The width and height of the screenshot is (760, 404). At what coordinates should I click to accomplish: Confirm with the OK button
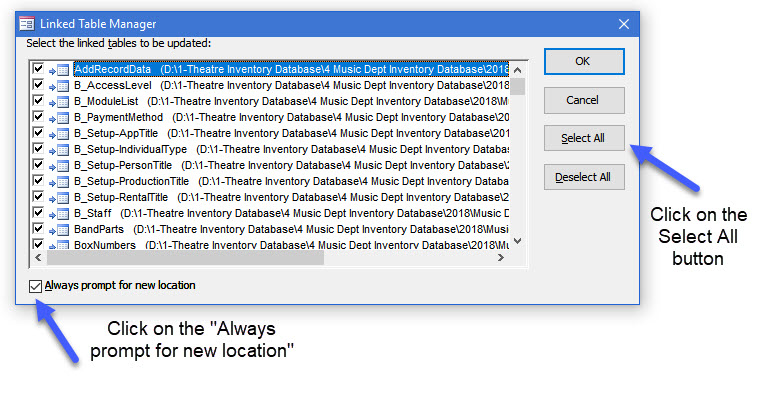tap(583, 61)
